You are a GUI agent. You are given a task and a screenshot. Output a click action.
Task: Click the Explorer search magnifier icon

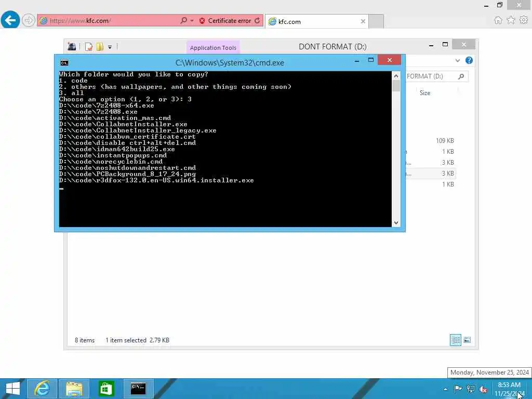click(x=461, y=76)
